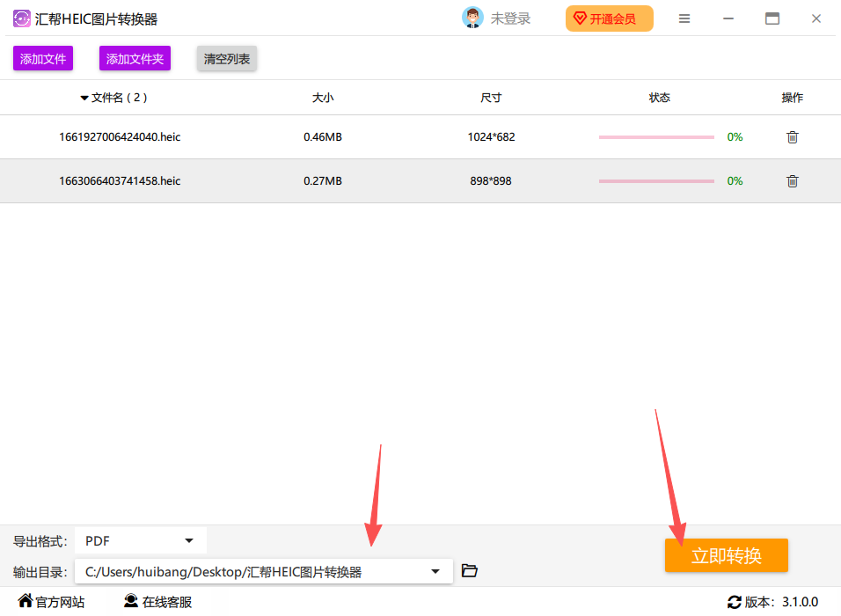The height and width of the screenshot is (616, 841).
Task: Select the 1663066403741458.heic row
Action: pos(420,181)
